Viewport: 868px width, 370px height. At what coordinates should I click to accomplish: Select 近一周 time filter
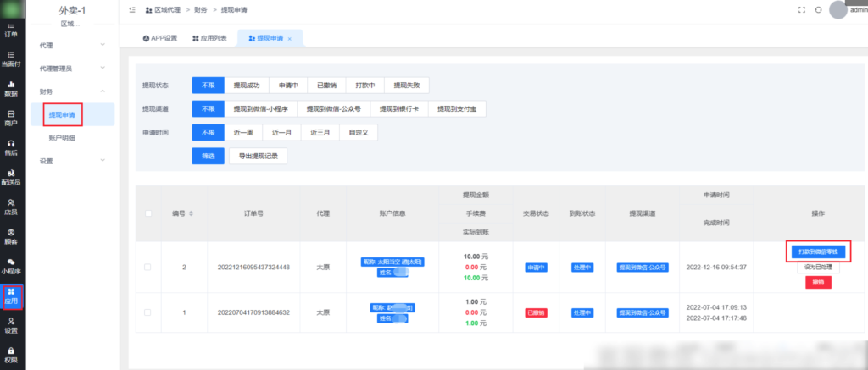243,133
